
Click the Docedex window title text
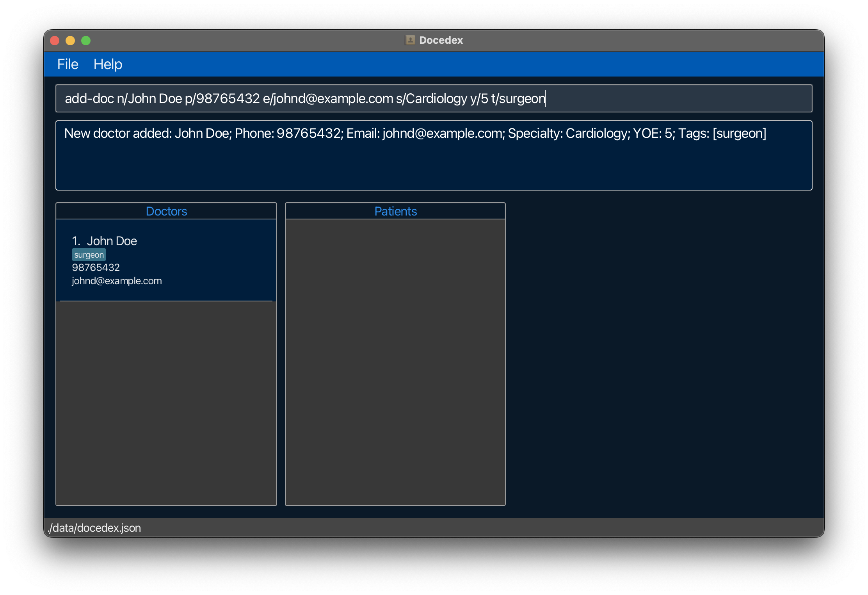(441, 40)
